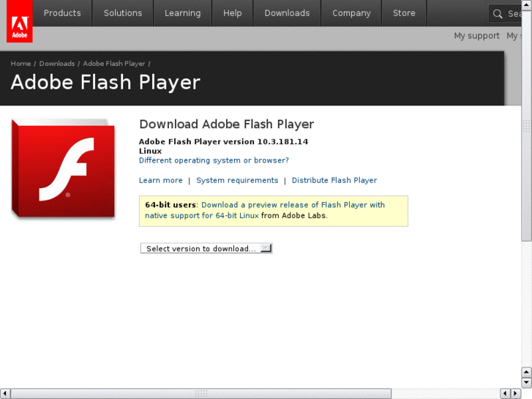Image resolution: width=532 pixels, height=399 pixels.
Task: Open the Solutions menu
Action: point(123,13)
